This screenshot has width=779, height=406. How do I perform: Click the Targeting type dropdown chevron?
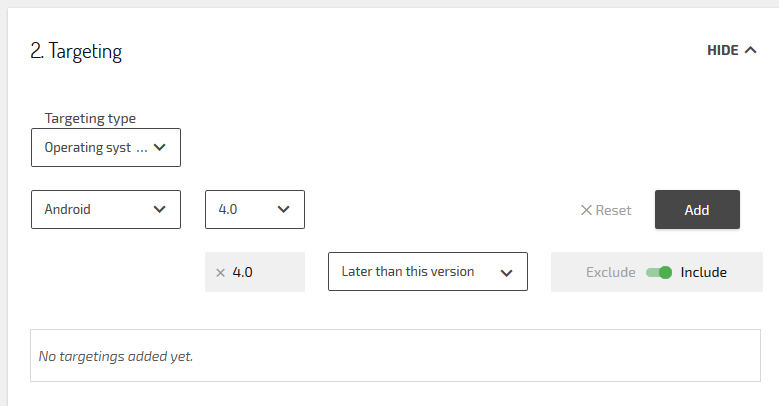[x=162, y=148]
